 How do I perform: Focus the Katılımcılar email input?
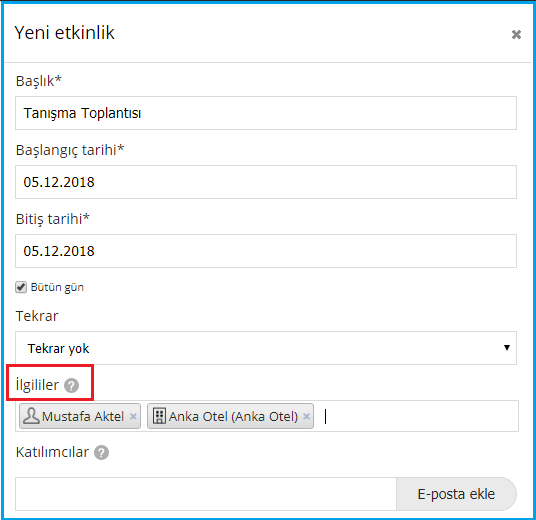point(206,494)
